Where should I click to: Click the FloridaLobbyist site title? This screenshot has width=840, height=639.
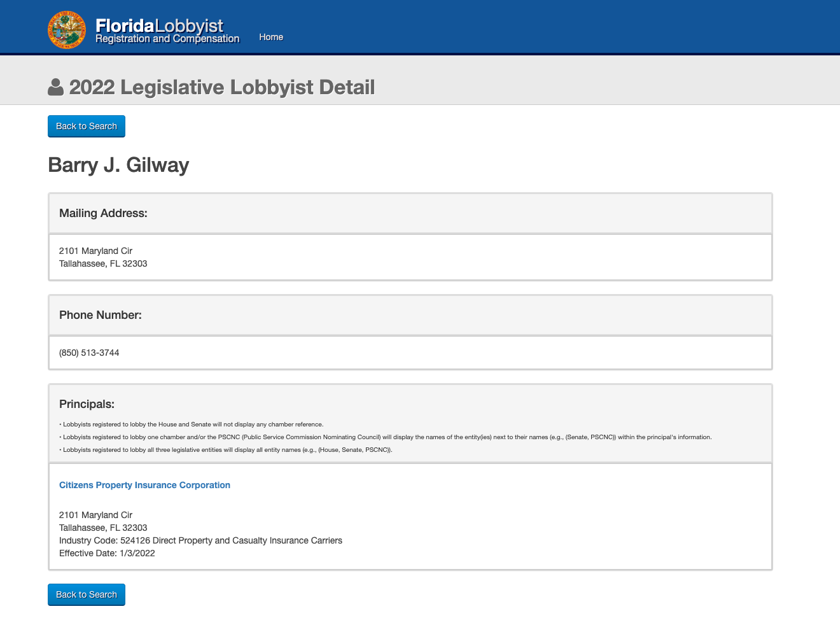[159, 25]
